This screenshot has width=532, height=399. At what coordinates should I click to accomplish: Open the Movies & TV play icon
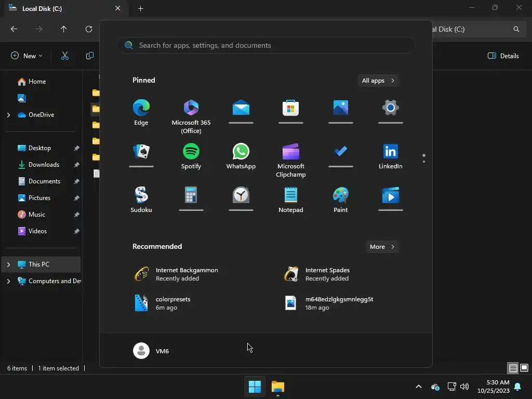[x=391, y=195]
